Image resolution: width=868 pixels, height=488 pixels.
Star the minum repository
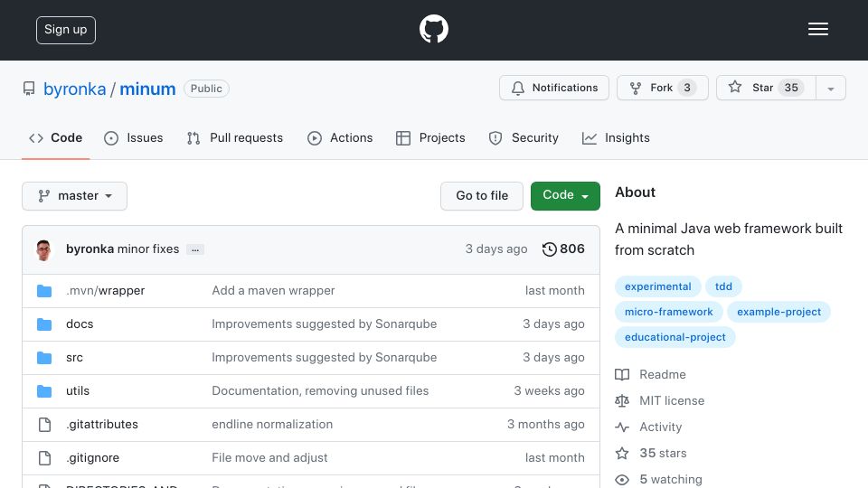pyautogui.click(x=766, y=88)
